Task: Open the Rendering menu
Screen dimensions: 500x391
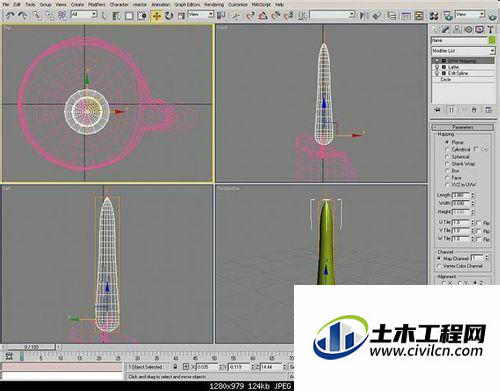Action: [x=214, y=4]
